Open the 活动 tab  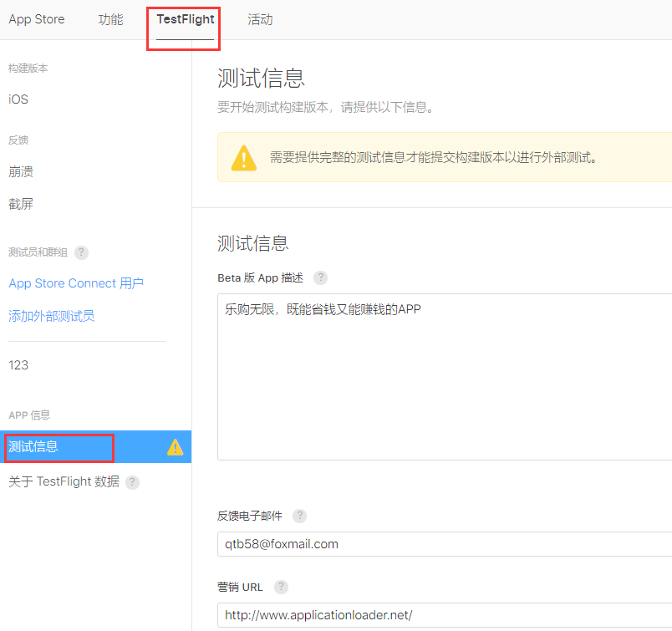tap(260, 19)
